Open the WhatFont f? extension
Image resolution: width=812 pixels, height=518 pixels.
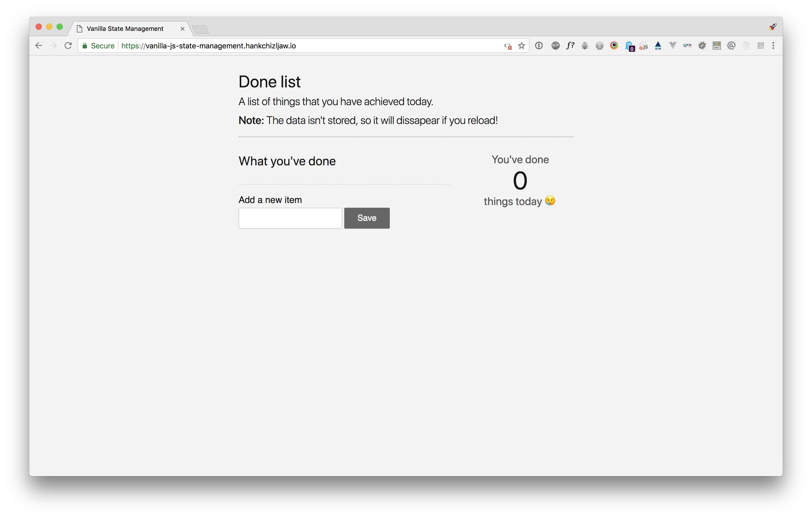570,46
